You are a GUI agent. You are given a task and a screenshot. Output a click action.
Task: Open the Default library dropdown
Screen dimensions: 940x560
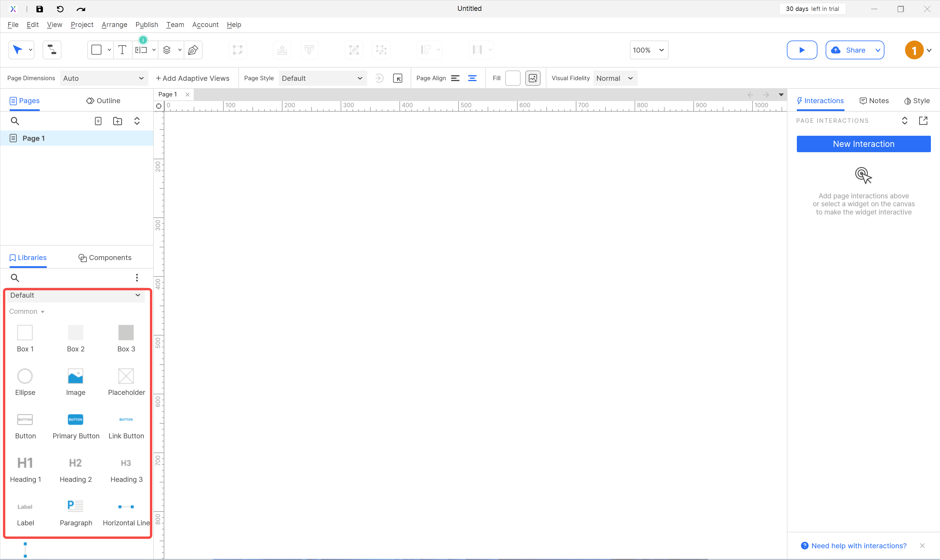click(76, 295)
